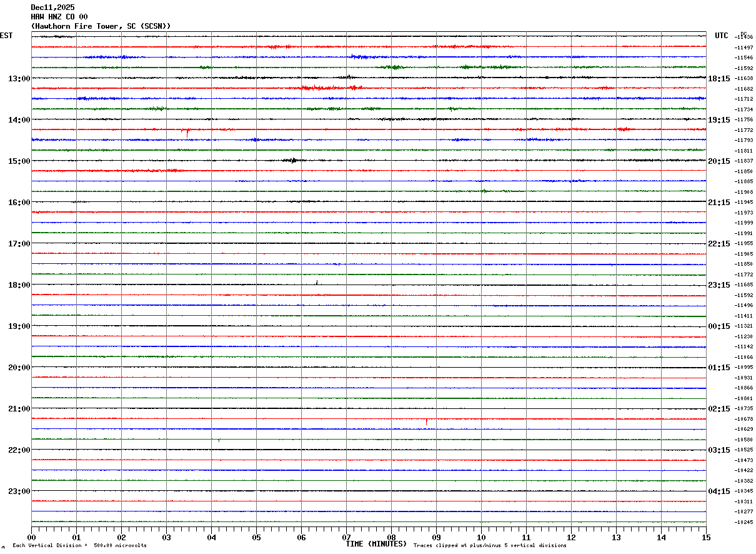756x554 pixels.
Task: Click the HAW HNZ CO 00 station code
Action: 59,17
